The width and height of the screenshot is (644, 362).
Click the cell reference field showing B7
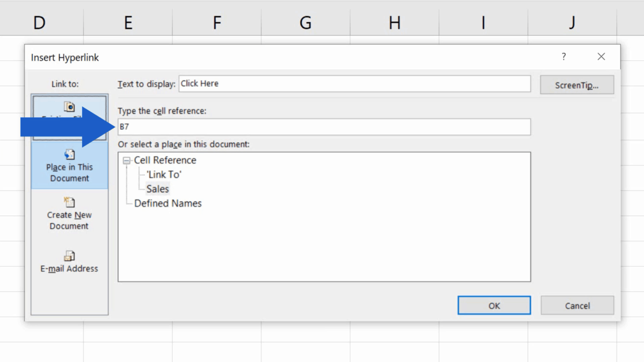click(x=324, y=127)
